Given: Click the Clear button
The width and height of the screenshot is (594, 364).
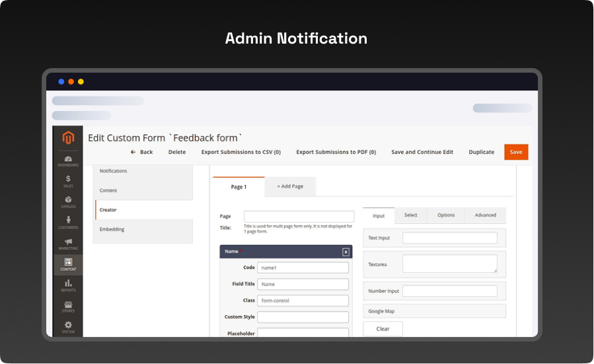Looking at the screenshot, I should tap(383, 328).
